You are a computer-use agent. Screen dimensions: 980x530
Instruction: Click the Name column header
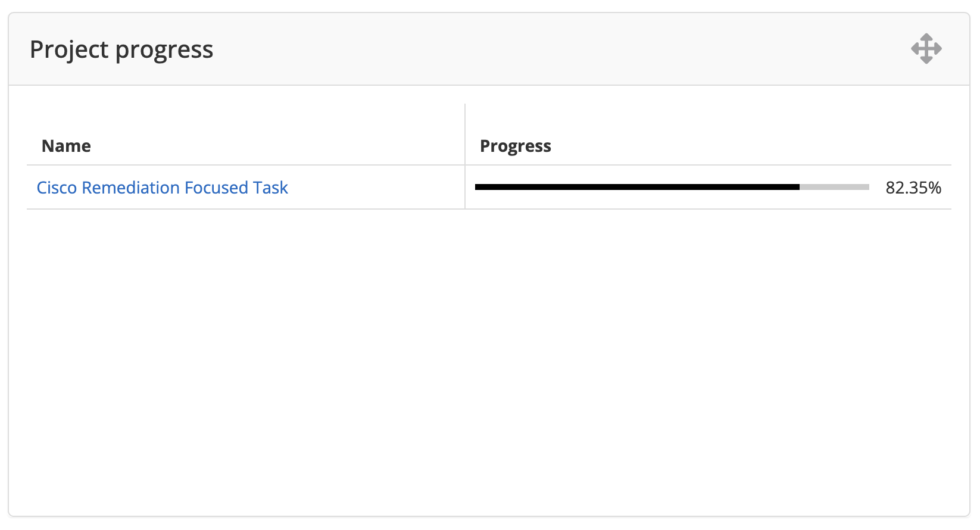(66, 146)
